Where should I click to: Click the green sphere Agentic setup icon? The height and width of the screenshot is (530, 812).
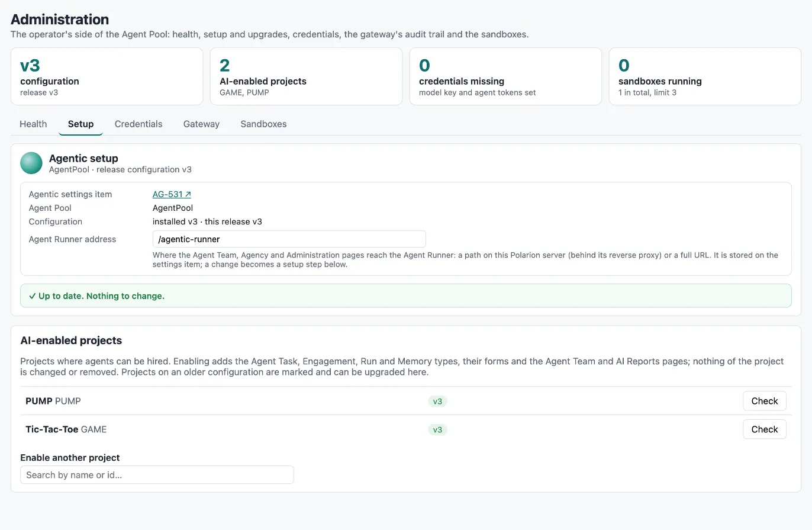[x=31, y=163]
